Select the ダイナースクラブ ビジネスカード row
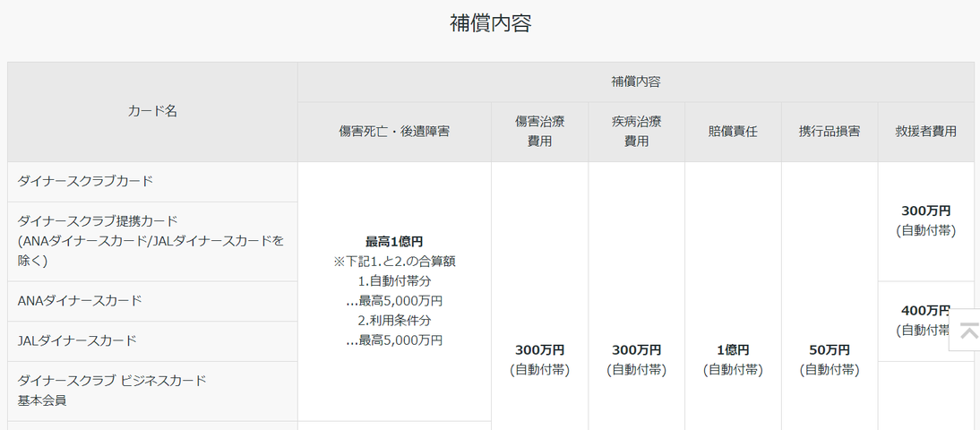Screen dimensions: 980x430 (152, 391)
